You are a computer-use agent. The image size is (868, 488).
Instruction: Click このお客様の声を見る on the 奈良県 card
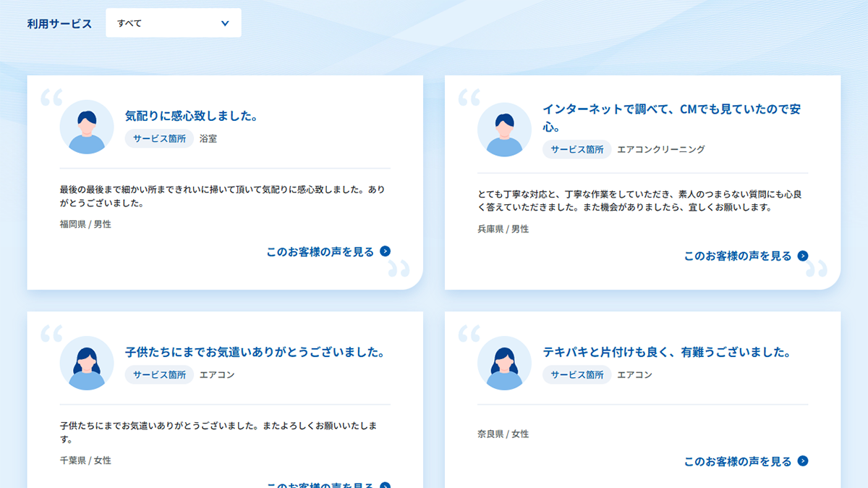(x=739, y=461)
